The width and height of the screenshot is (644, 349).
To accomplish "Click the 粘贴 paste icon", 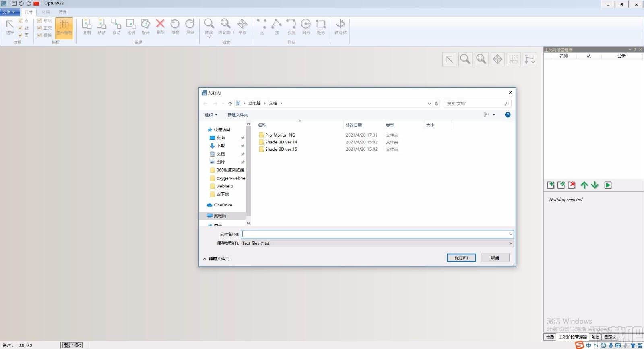I will pyautogui.click(x=101, y=27).
